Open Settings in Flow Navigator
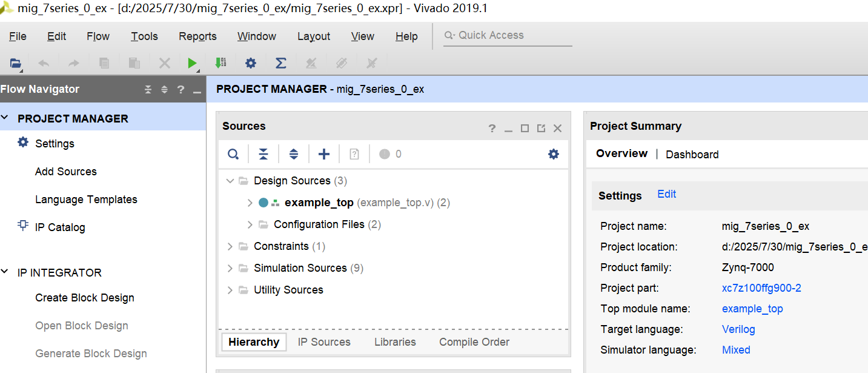Screen dimensions: 868x373 point(55,144)
